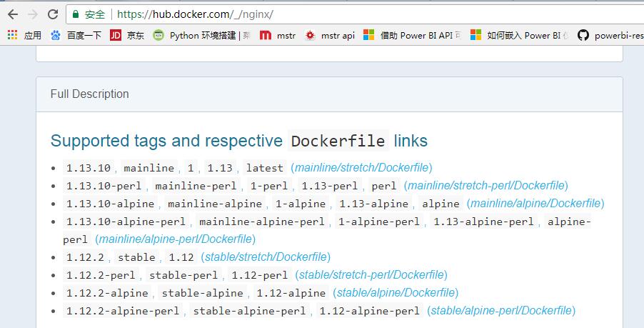Click the stable-perl tag
Screen dimensions: 644x328
pyautogui.click(x=183, y=275)
